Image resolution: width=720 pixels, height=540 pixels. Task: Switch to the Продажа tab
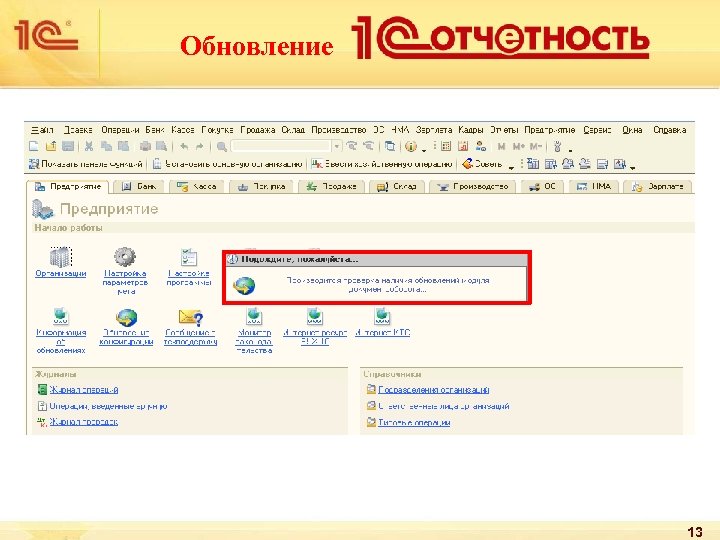click(x=331, y=186)
